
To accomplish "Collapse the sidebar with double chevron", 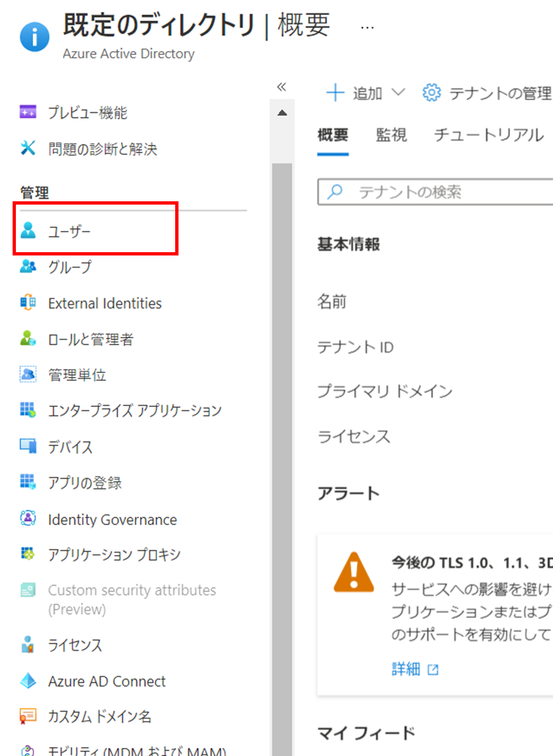I will [281, 86].
